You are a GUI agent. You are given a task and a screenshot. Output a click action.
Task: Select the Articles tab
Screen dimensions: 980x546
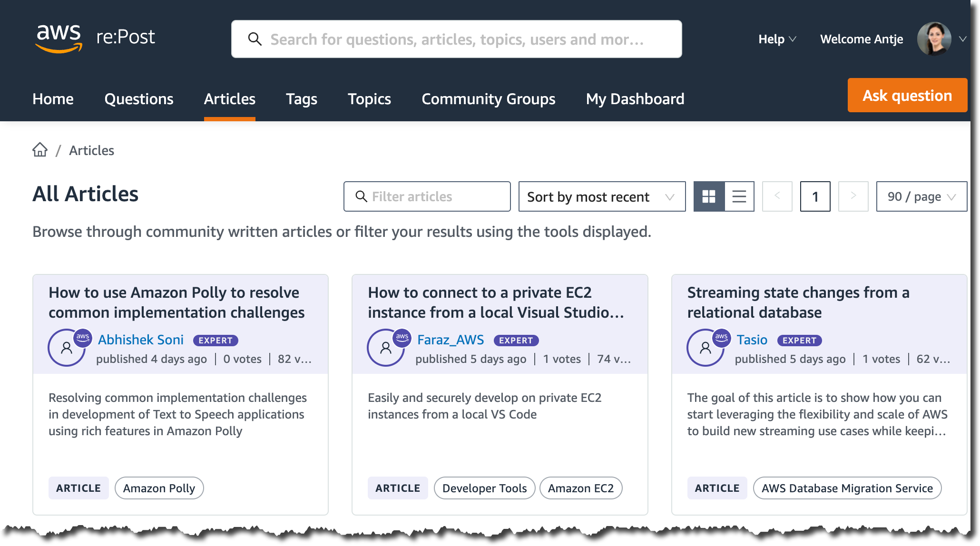coord(229,99)
